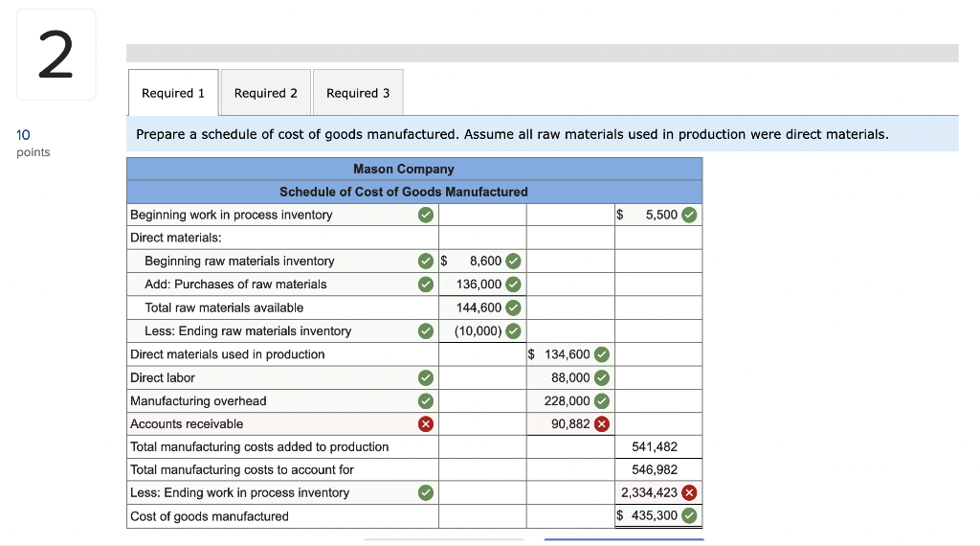Select the 90,882 amount cell
This screenshot has height=546, width=980.
coord(570,424)
